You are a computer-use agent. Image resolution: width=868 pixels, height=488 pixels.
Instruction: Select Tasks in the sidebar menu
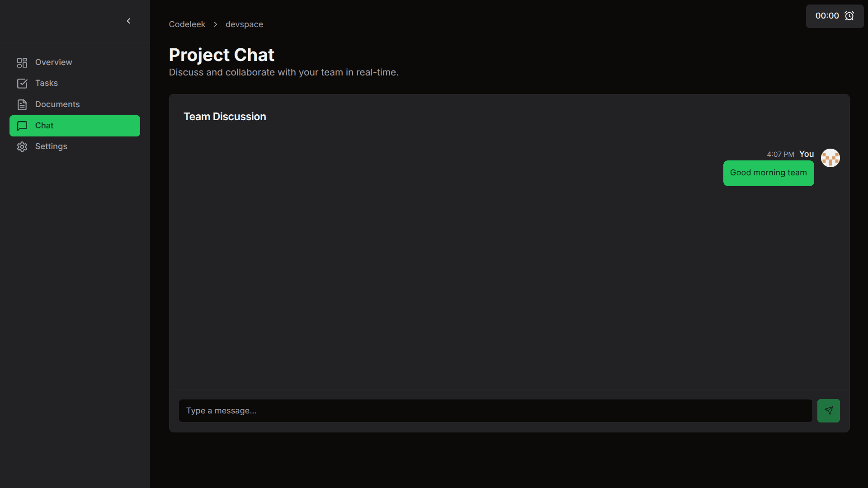point(47,83)
